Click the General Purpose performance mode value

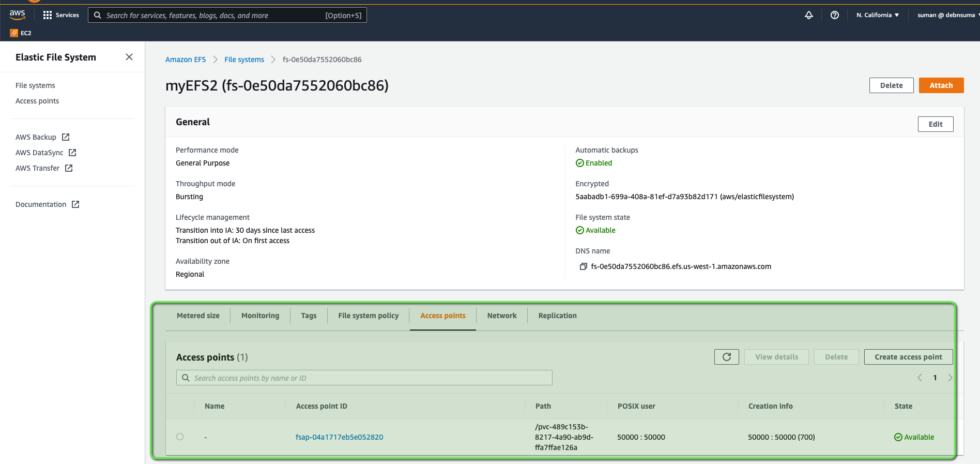203,163
